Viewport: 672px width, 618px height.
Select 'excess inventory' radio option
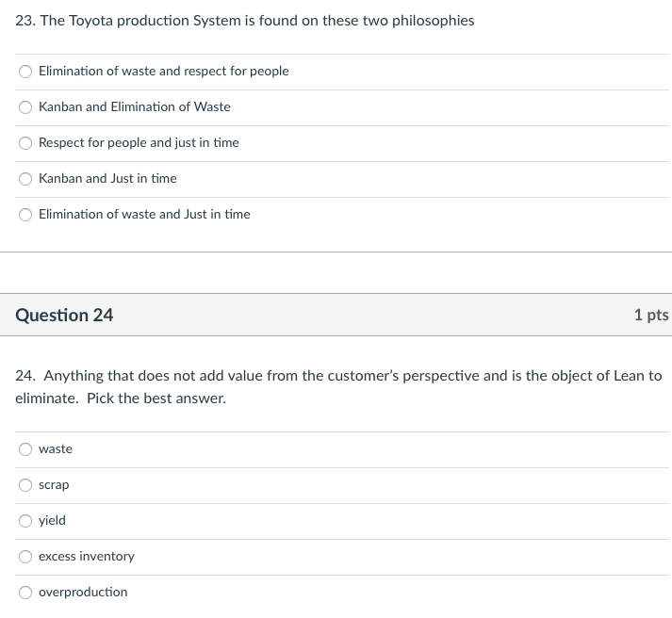(25, 557)
